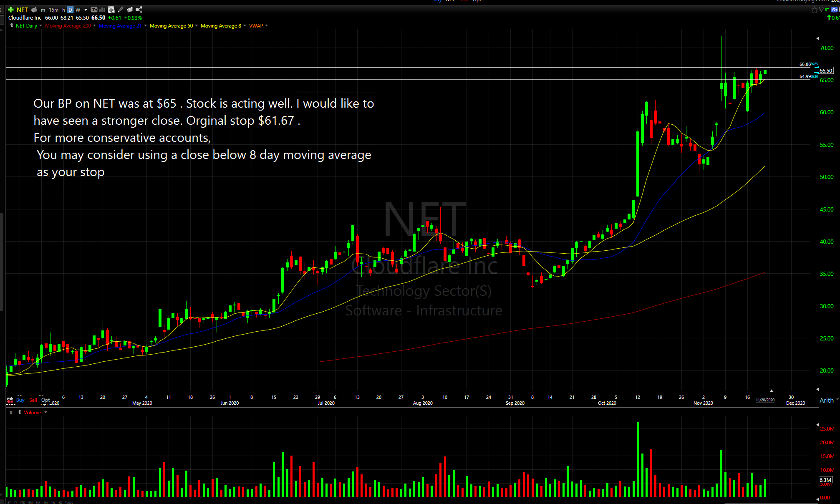Select the D daily timeframe button
This screenshot has height=504, width=840.
(70, 10)
